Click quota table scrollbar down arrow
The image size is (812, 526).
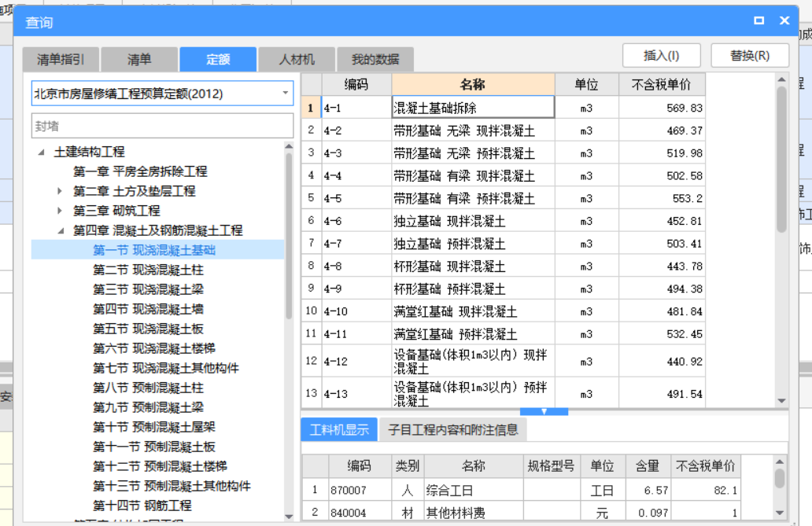pyautogui.click(x=781, y=401)
